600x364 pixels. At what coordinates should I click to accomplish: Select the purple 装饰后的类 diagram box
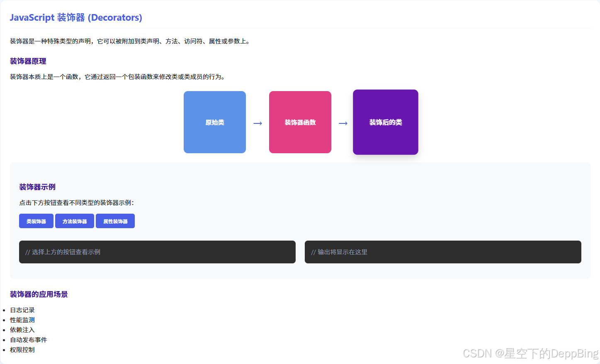[x=385, y=122]
